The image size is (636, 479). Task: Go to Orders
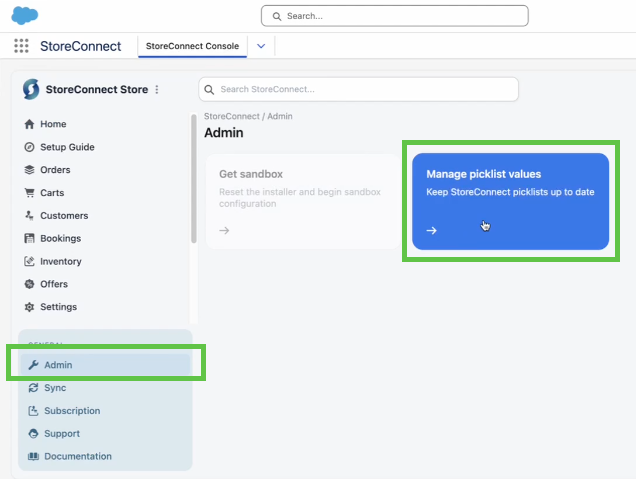(x=55, y=170)
